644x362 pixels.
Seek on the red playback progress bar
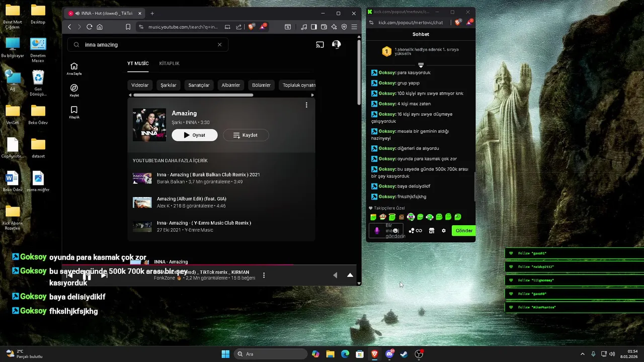pos(178,264)
